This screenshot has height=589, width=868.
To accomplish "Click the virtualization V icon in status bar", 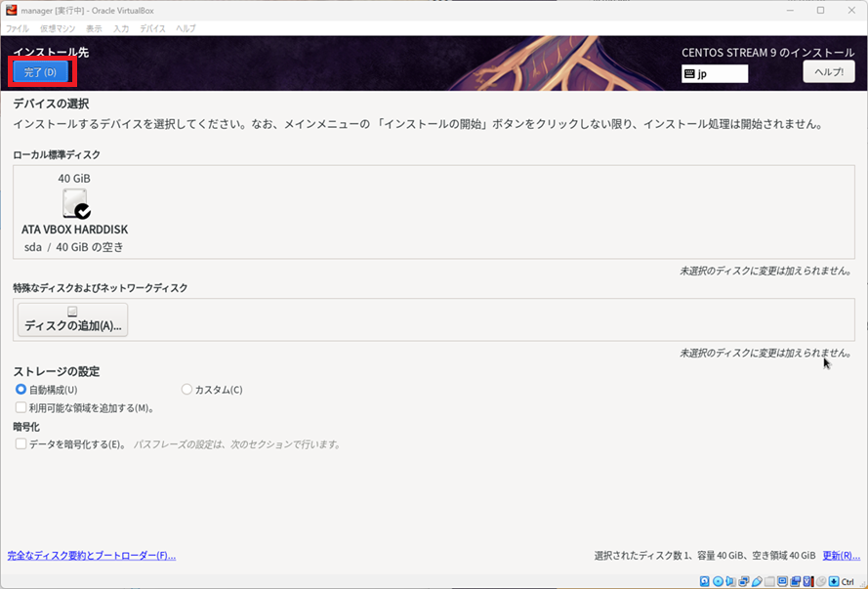I will (807, 581).
